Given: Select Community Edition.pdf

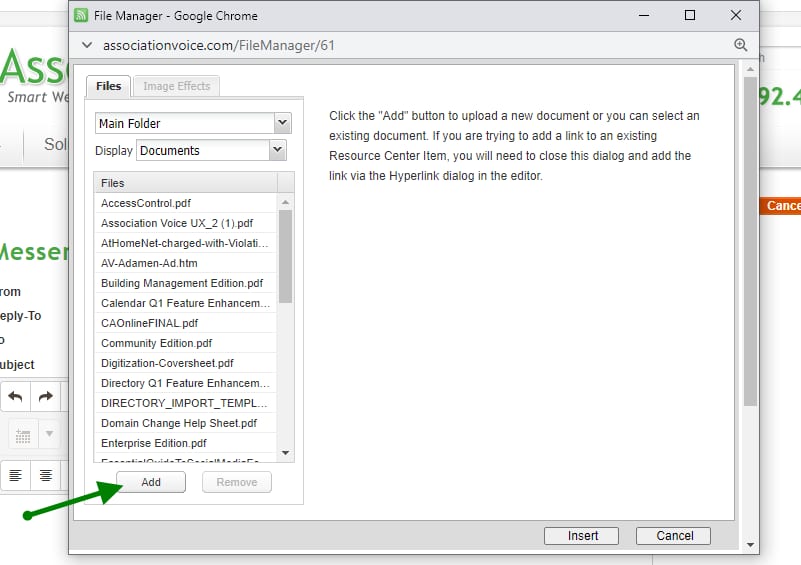Looking at the screenshot, I should [186, 343].
